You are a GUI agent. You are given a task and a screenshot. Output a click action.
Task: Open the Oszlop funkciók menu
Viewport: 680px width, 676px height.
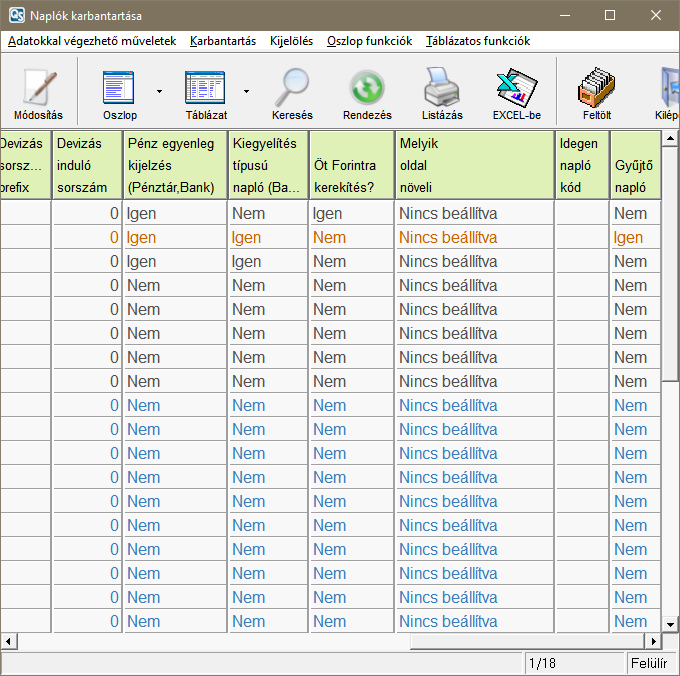(x=369, y=41)
